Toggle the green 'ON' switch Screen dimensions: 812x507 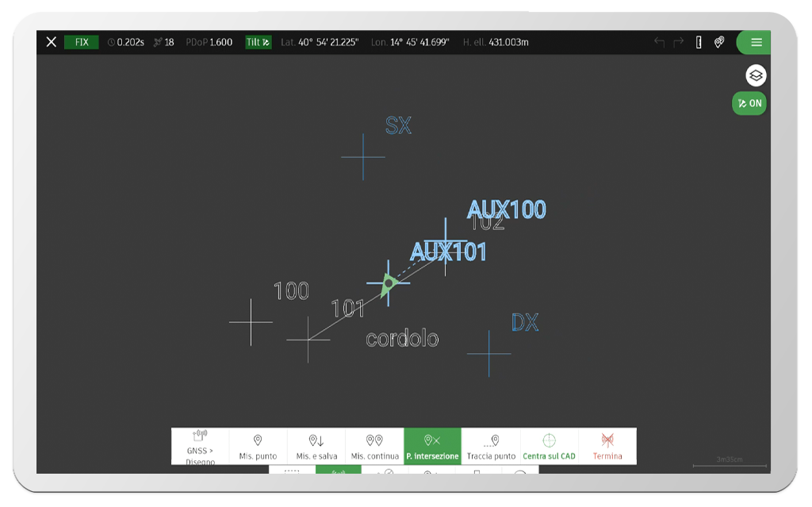pyautogui.click(x=749, y=103)
